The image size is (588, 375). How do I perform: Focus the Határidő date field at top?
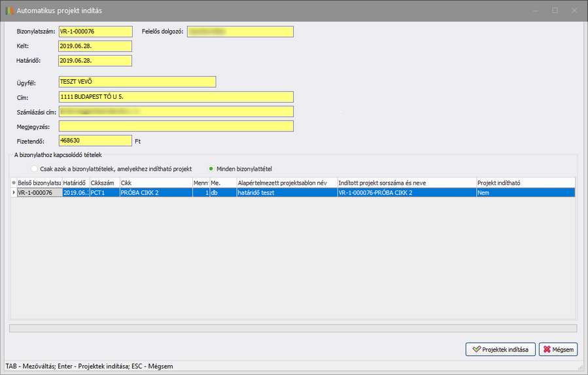(x=95, y=61)
